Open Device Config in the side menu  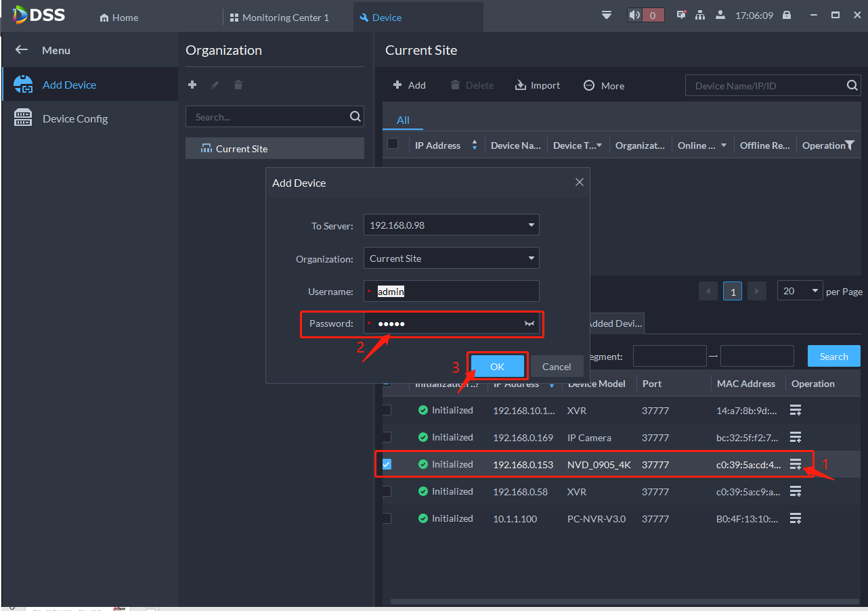[x=89, y=118]
